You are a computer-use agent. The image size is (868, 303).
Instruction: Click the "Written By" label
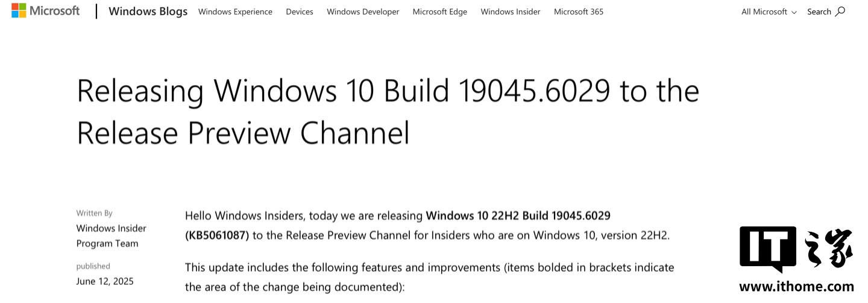(94, 213)
